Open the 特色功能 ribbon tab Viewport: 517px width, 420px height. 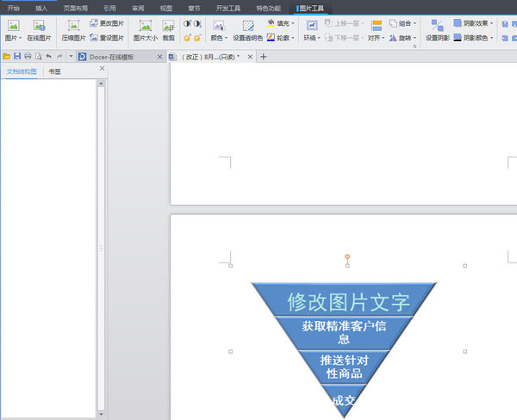pyautogui.click(x=269, y=9)
